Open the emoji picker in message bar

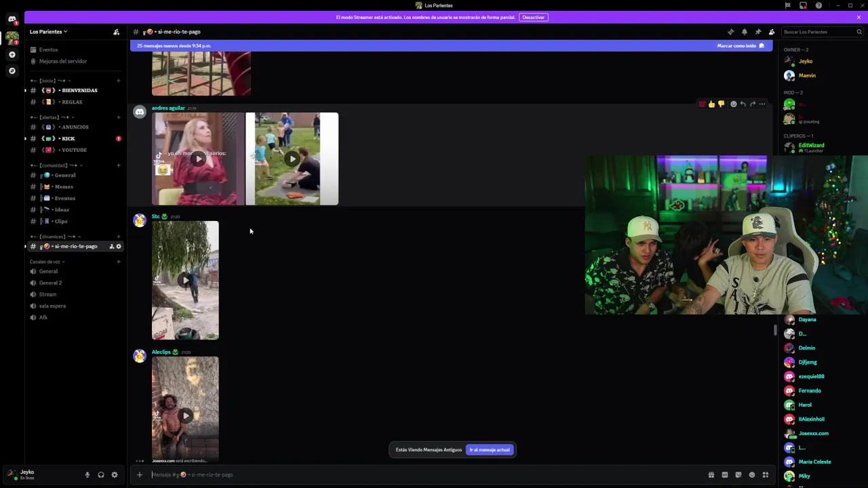[x=751, y=474]
